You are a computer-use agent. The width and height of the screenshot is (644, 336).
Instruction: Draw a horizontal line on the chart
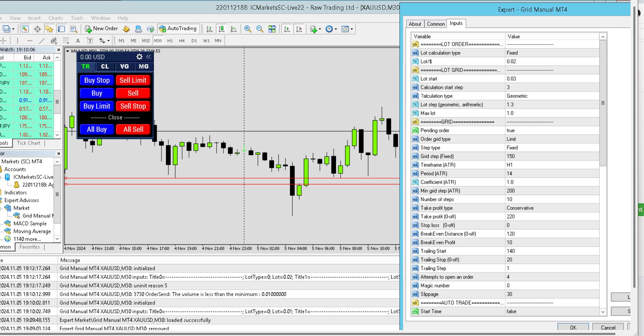pyautogui.click(x=30, y=40)
